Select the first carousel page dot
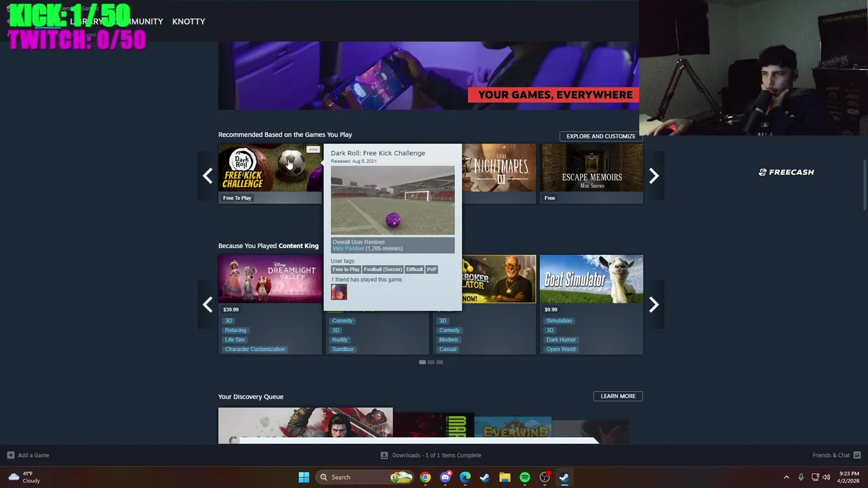868x488 pixels. click(422, 362)
